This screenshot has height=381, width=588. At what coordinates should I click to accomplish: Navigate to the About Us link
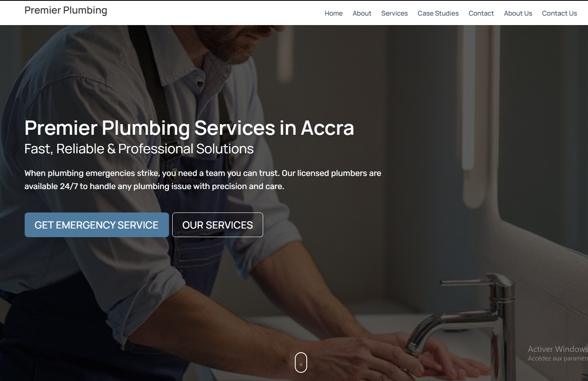pos(518,13)
